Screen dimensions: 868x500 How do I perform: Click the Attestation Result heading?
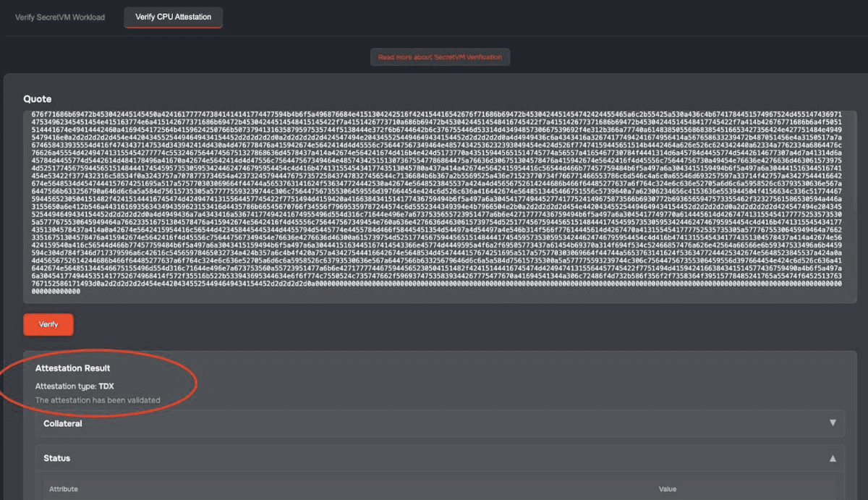(72, 368)
